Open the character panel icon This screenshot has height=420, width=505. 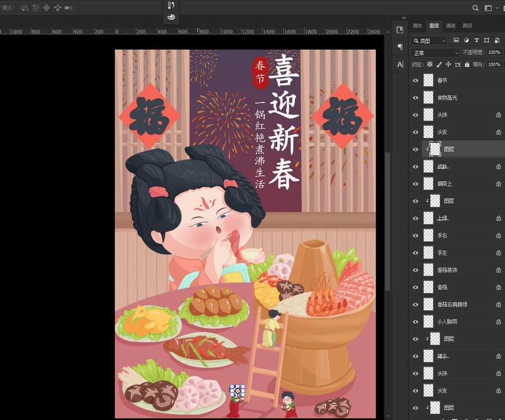pos(400,64)
